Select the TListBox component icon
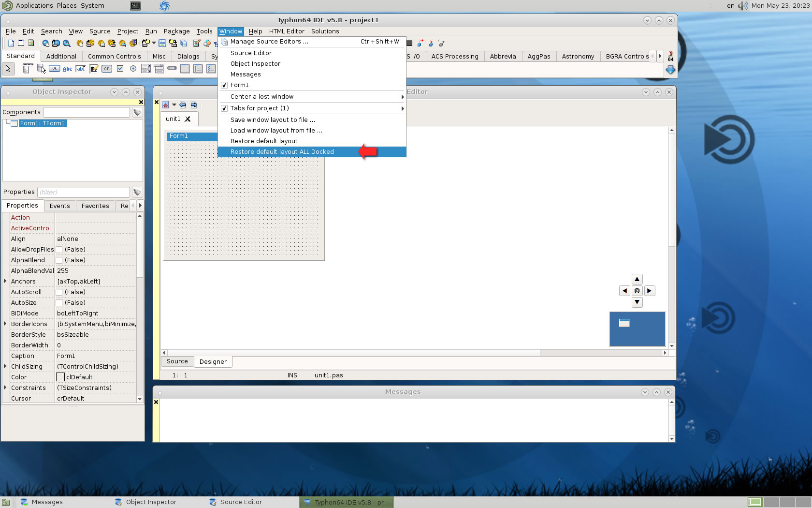Viewport: 812px width, 508px height. [x=146, y=69]
